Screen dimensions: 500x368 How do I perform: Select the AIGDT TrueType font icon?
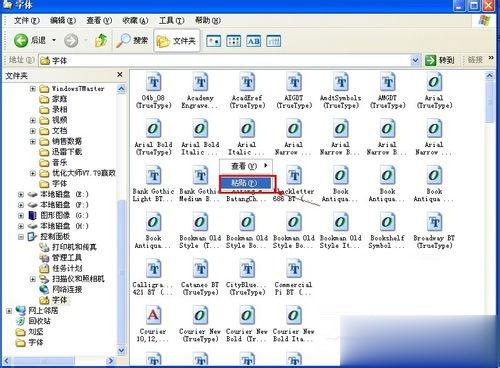pos(294,82)
